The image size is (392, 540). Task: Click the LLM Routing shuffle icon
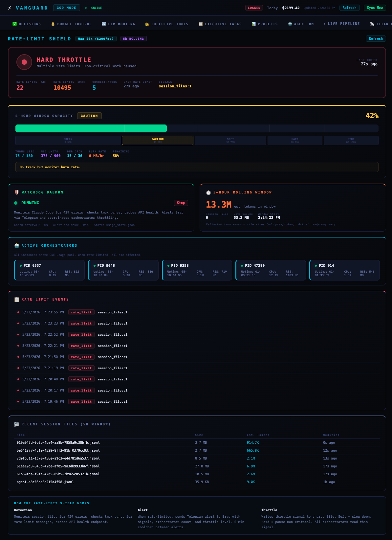tap(104, 24)
